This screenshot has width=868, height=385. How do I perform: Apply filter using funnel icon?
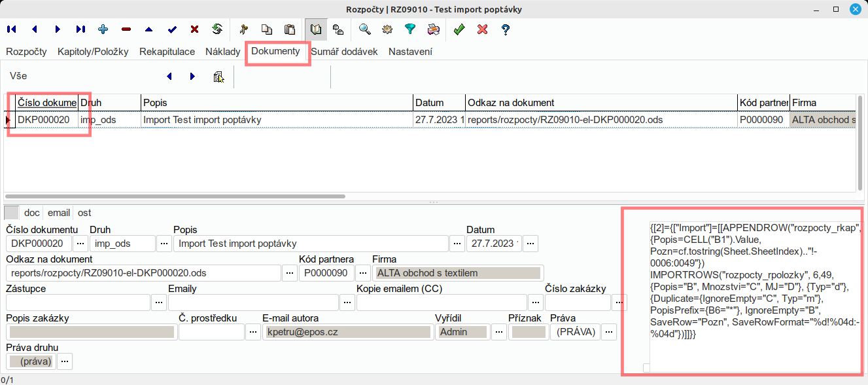(x=410, y=29)
